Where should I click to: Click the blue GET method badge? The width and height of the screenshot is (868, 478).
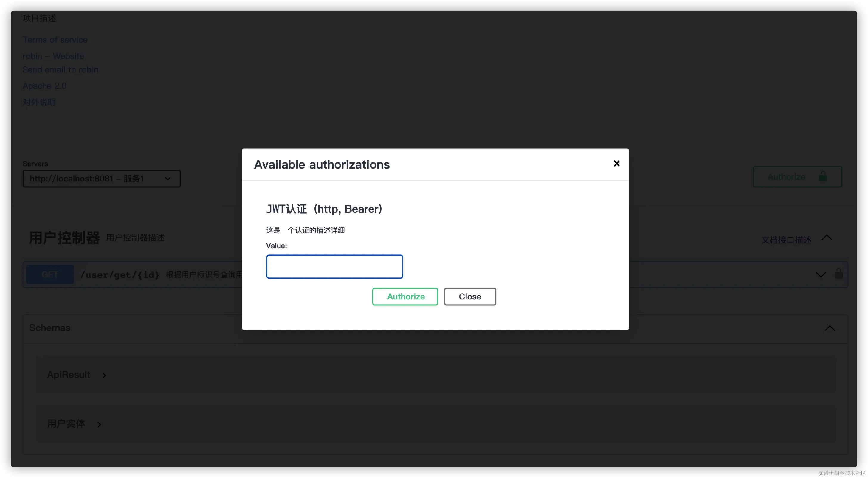click(x=50, y=274)
